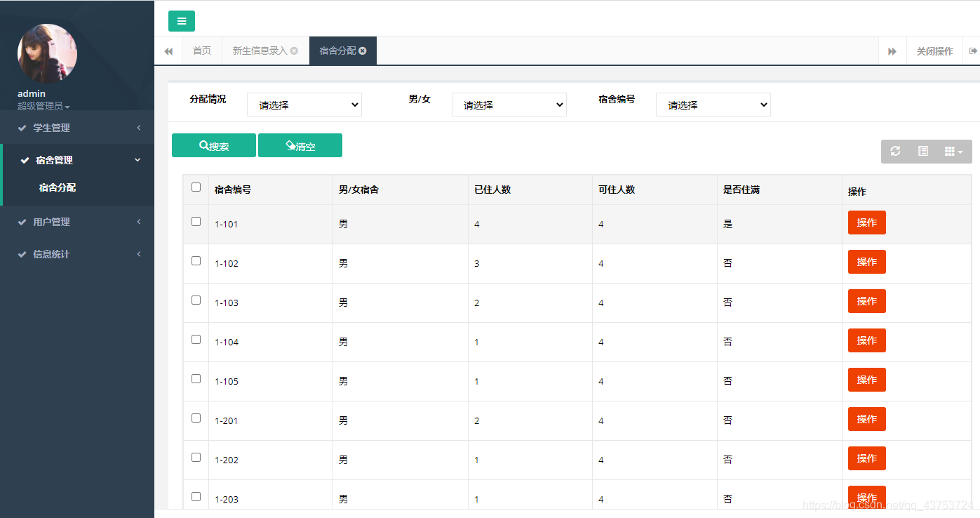Click the logout icon at top right
This screenshot has width=980, height=518.
pos(973,51)
